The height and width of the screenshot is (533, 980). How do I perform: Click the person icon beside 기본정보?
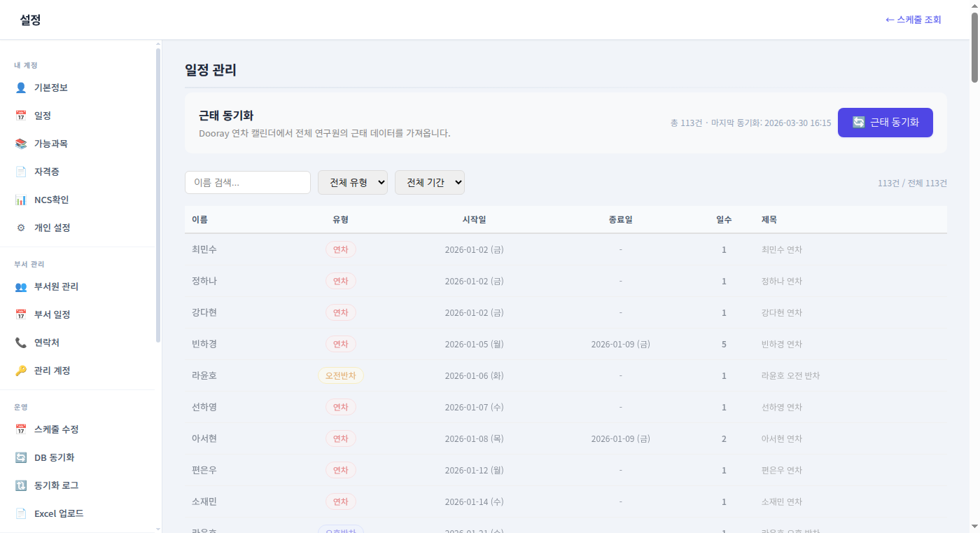[x=21, y=88]
